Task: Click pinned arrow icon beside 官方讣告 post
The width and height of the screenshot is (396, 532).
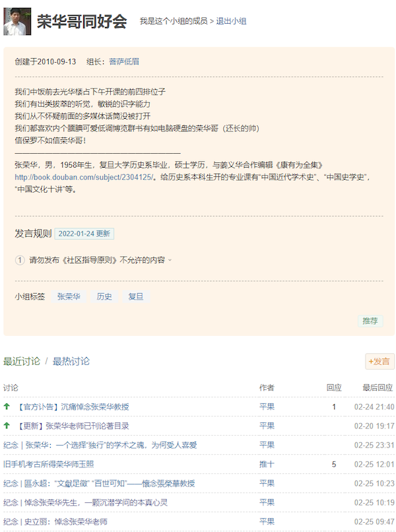Action: pos(7,407)
